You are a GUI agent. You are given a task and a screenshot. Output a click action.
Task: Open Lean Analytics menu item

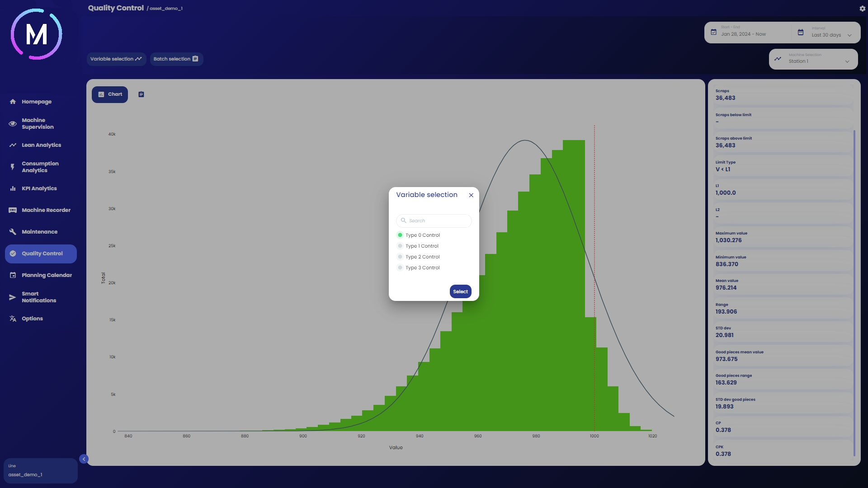tap(41, 145)
